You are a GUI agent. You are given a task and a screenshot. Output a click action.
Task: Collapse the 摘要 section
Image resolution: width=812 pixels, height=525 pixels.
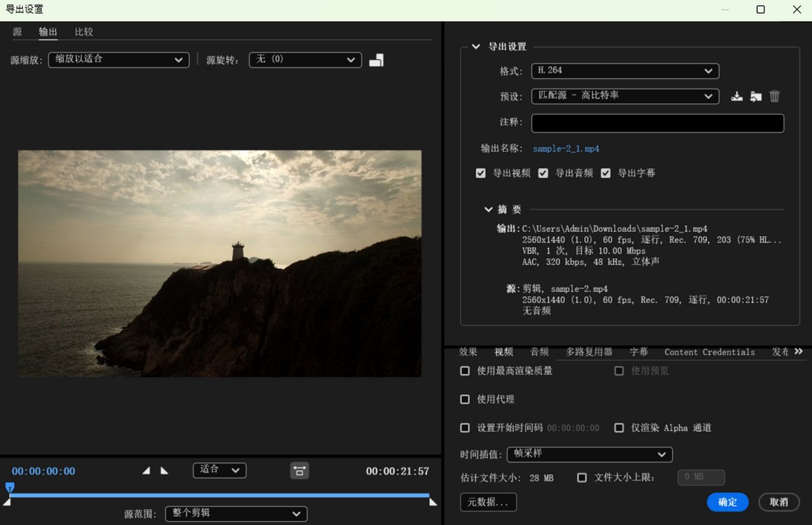click(x=488, y=209)
